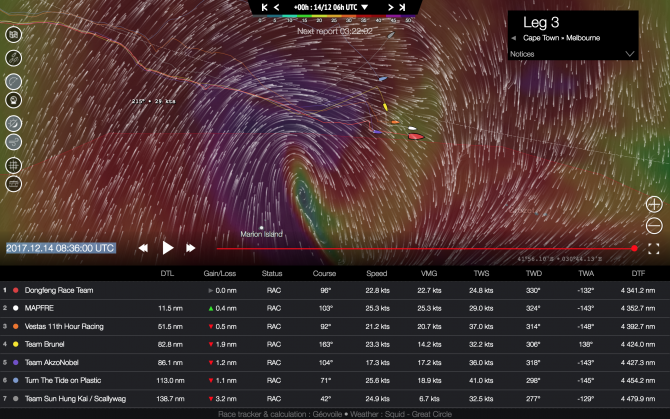This screenshot has width=670, height=419.
Task: Fast forward the race timeline
Action: (x=193, y=247)
